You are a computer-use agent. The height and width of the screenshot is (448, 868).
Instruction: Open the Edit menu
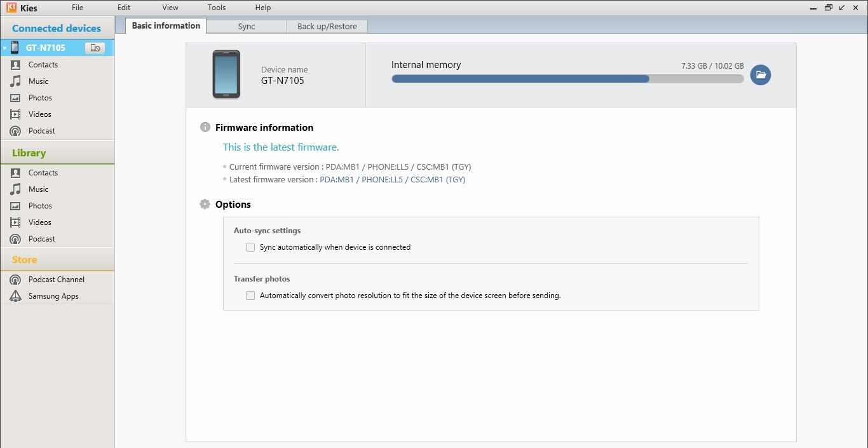(x=124, y=8)
